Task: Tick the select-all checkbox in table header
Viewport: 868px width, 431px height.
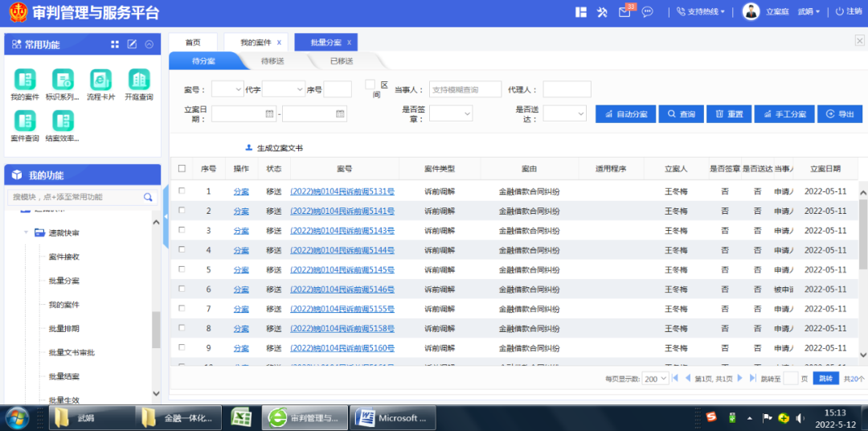Action: pos(182,168)
